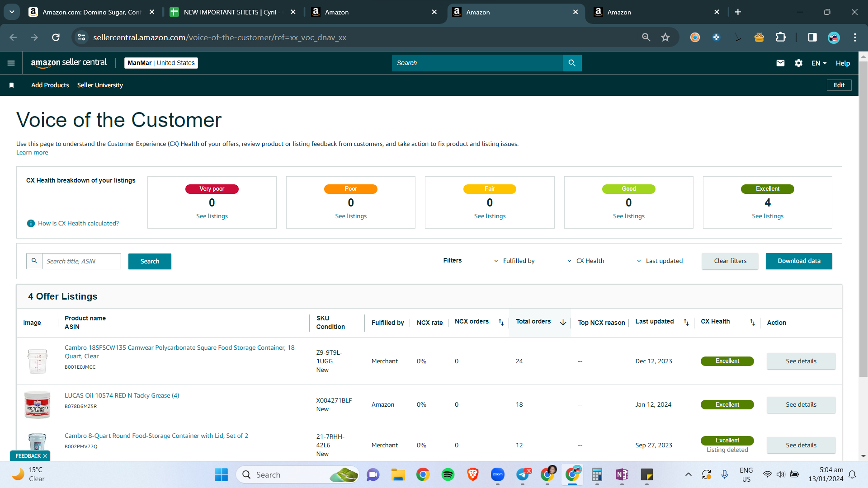This screenshot has height=488, width=868.
Task: Reload the page in Chrome
Action: (56, 38)
